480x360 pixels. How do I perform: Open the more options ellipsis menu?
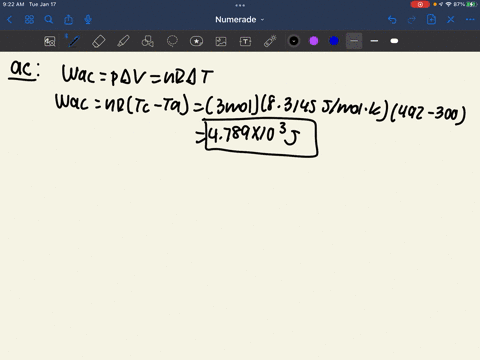point(470,20)
